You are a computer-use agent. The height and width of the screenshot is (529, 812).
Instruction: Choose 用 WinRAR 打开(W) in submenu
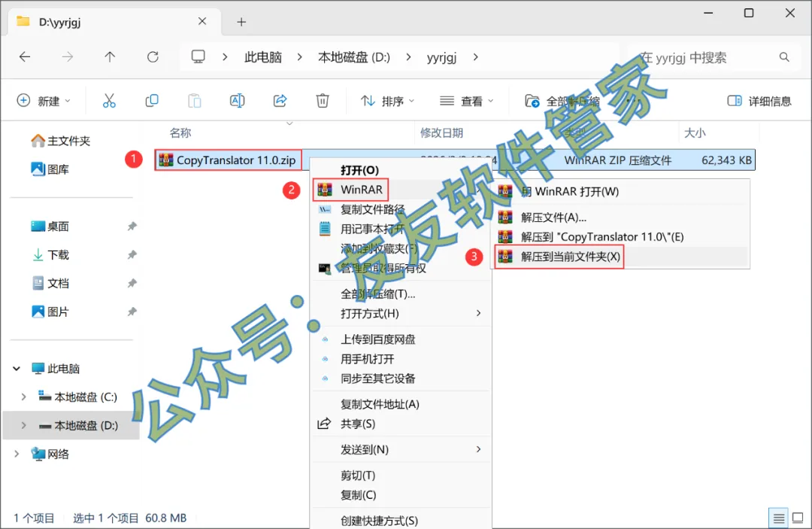tap(620, 191)
